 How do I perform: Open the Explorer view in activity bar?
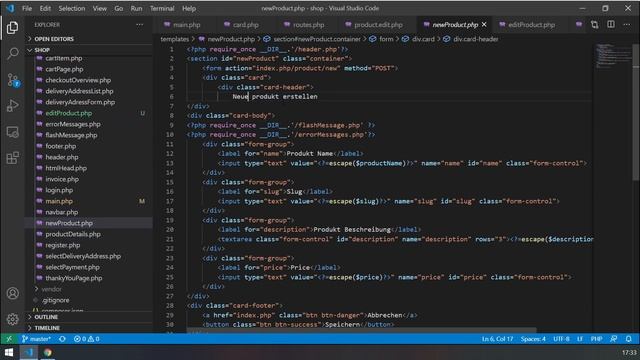[13, 28]
